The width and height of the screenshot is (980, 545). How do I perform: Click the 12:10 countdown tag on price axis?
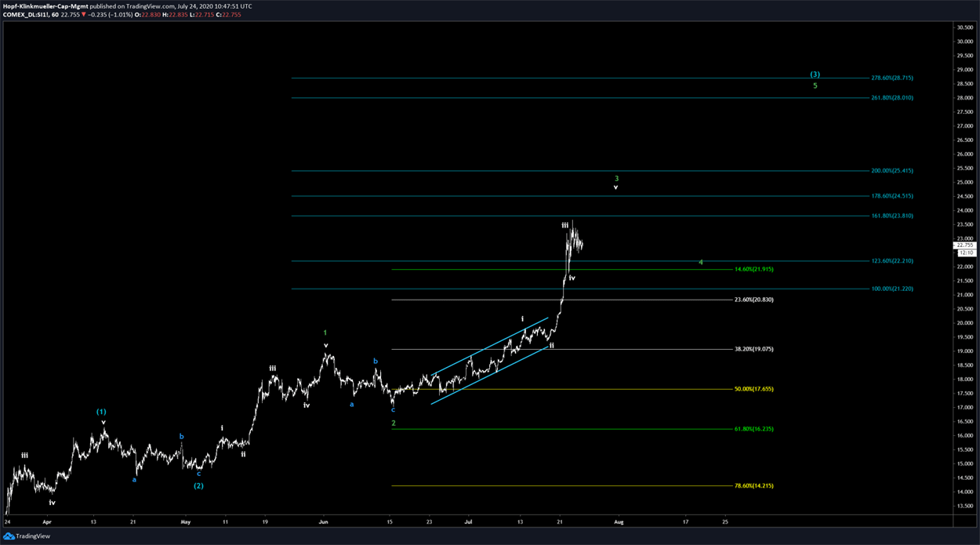[x=965, y=253]
